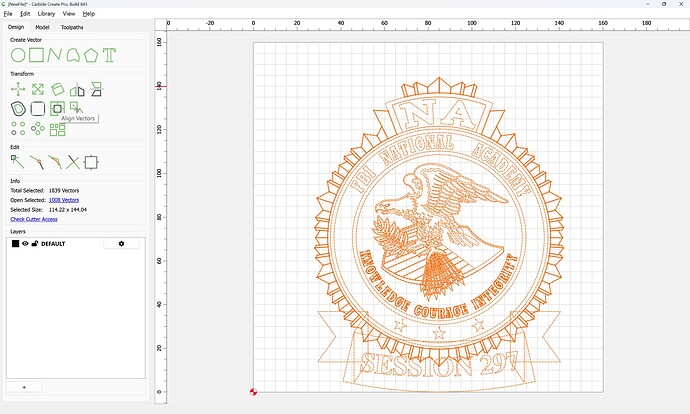The width and height of the screenshot is (690, 414).
Task: Select the Polygon vector tool
Action: click(91, 55)
